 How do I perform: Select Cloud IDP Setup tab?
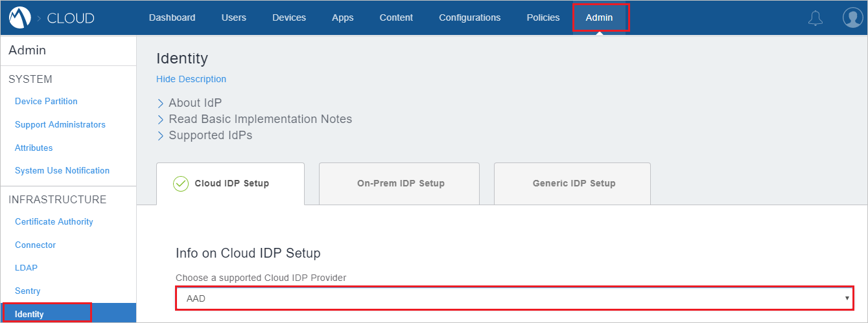pyautogui.click(x=231, y=183)
